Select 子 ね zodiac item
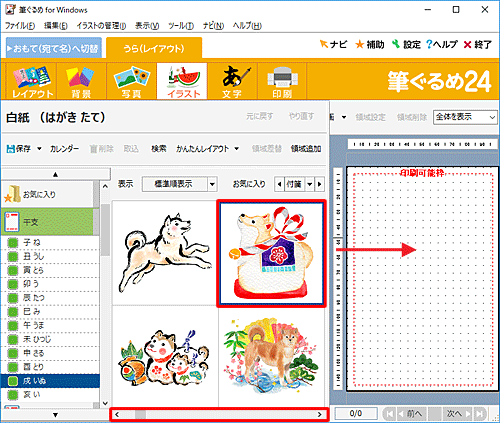 pos(51,242)
